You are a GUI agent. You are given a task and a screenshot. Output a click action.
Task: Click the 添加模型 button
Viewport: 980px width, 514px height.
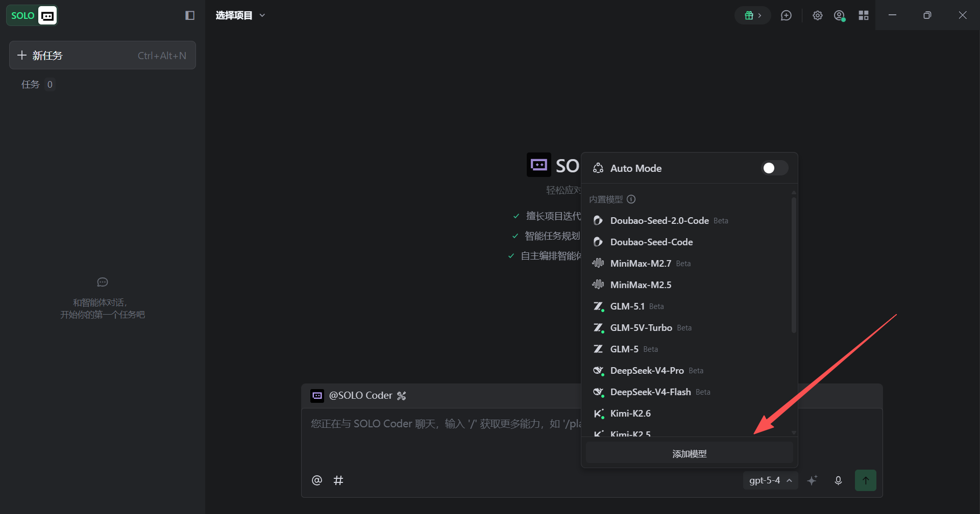click(x=689, y=453)
